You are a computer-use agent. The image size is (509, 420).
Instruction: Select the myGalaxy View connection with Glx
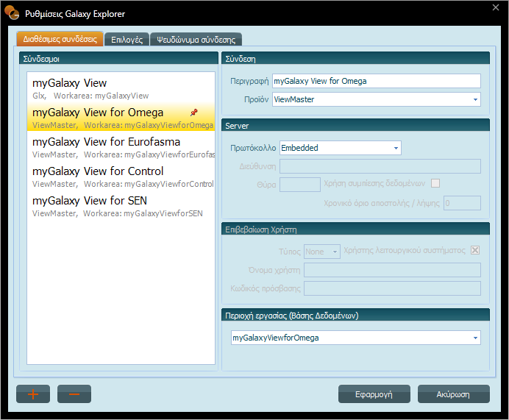121,88
